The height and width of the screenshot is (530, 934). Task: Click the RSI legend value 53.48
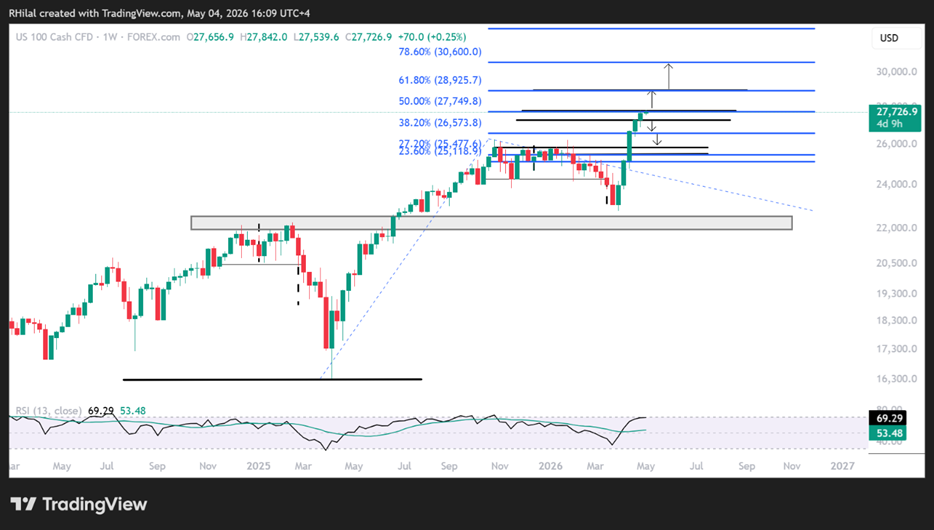[x=132, y=411]
